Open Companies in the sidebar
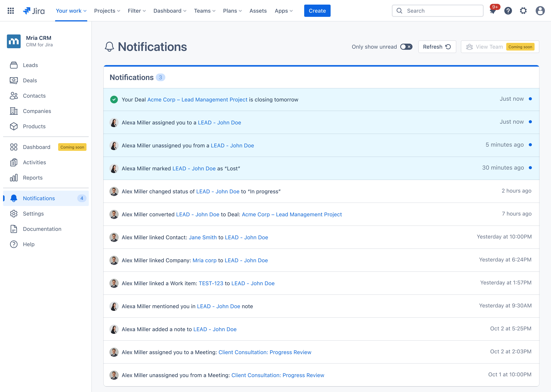This screenshot has width=551, height=392. (x=46, y=111)
